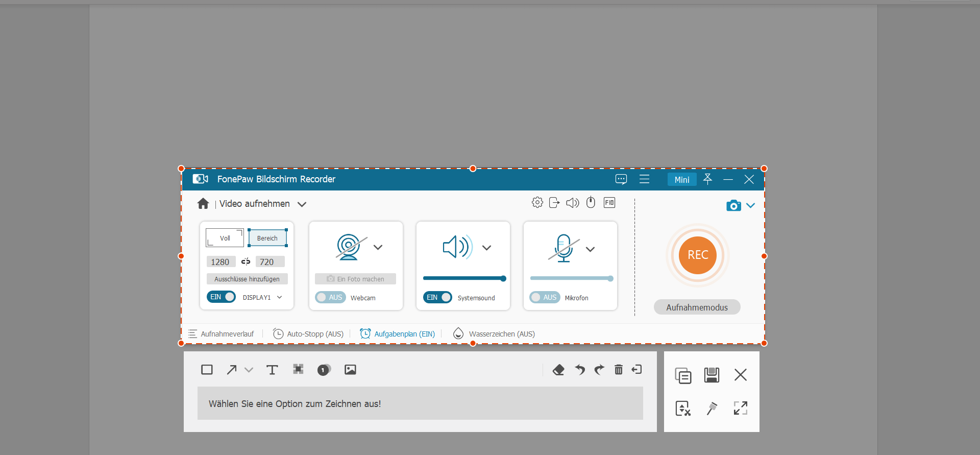Expand the microphone options dropdown
Viewport: 980px width, 455px height.
(590, 249)
